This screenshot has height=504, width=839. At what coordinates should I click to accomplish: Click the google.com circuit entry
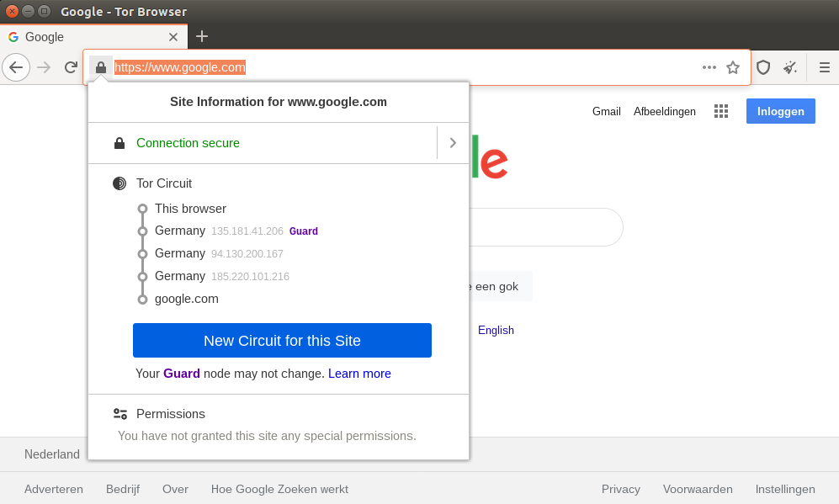point(186,299)
